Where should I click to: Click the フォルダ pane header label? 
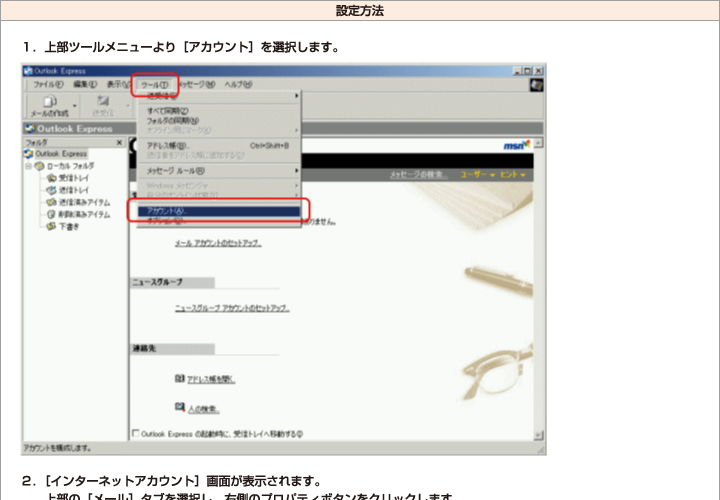(x=36, y=142)
